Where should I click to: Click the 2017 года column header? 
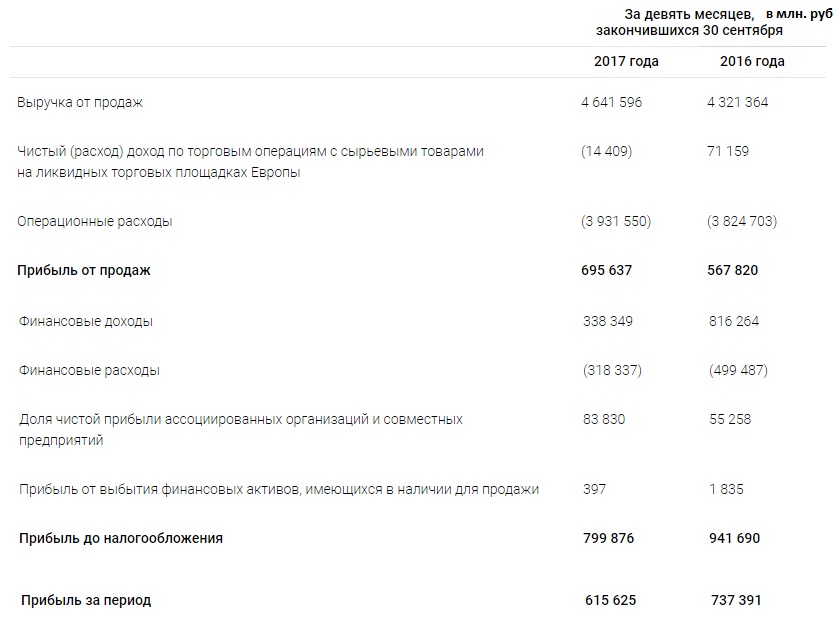(x=626, y=62)
